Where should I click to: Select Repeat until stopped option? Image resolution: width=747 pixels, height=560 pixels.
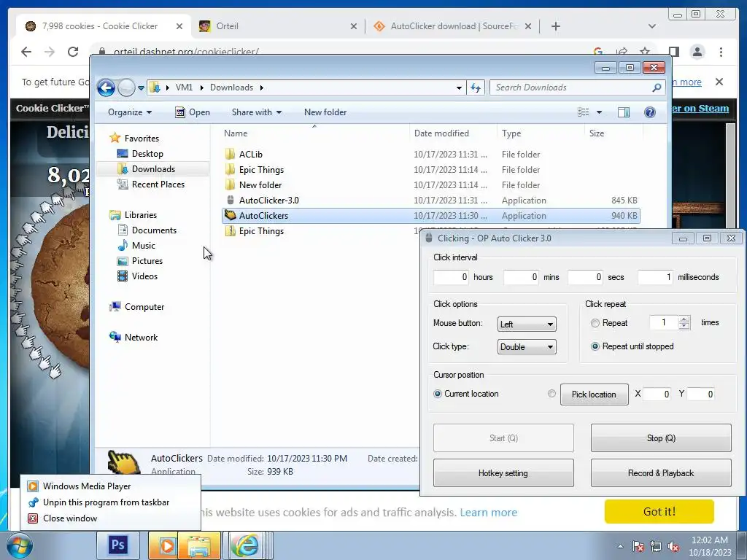(x=595, y=346)
